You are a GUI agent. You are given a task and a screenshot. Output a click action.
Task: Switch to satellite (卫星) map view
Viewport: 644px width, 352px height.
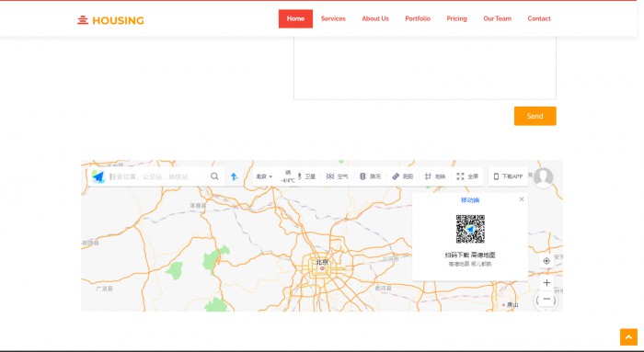307,176
